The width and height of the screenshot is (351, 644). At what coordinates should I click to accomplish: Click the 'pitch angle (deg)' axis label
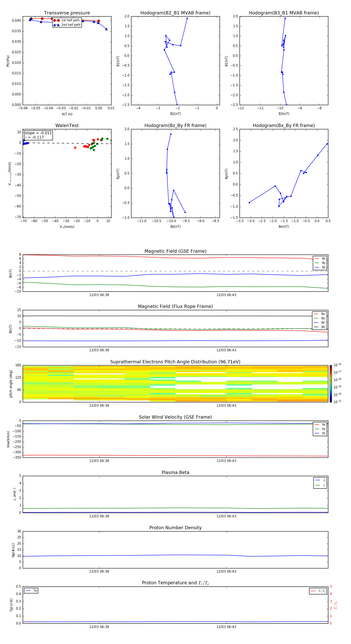coord(11,384)
